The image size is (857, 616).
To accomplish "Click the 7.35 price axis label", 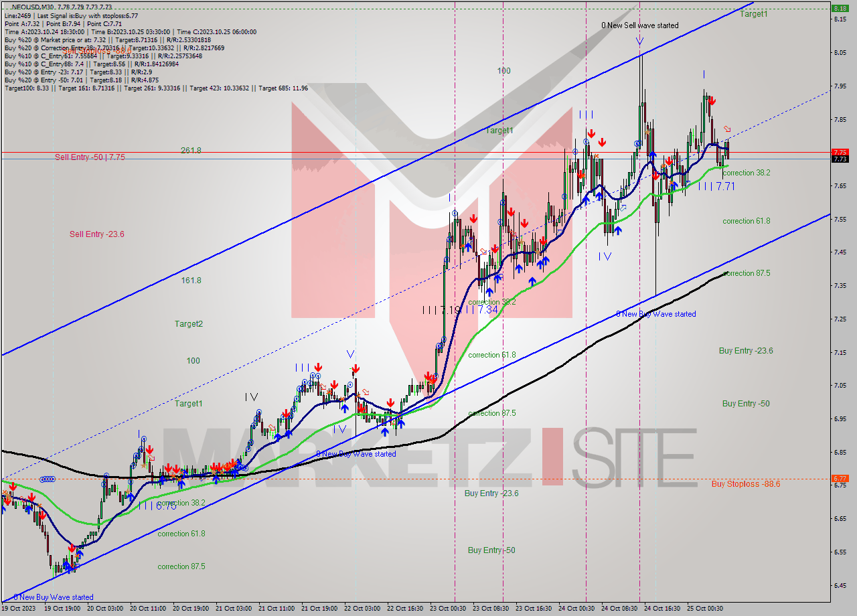I will click(841, 285).
